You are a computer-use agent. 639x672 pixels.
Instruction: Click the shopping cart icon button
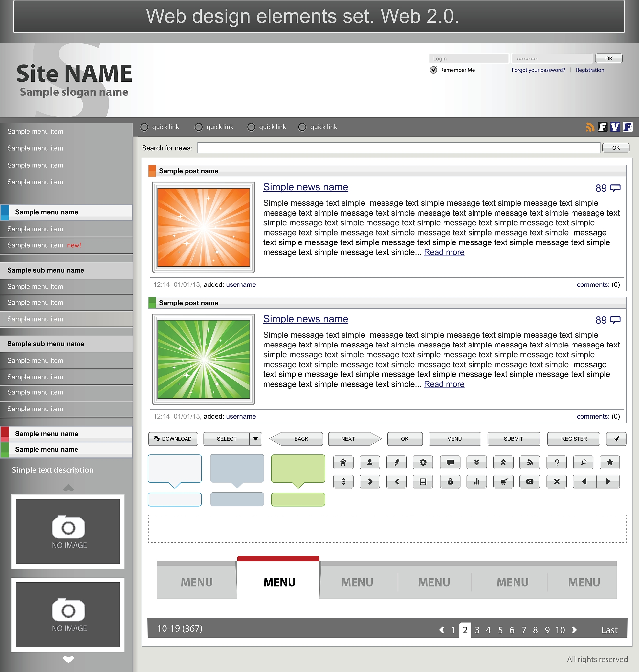coord(503,481)
